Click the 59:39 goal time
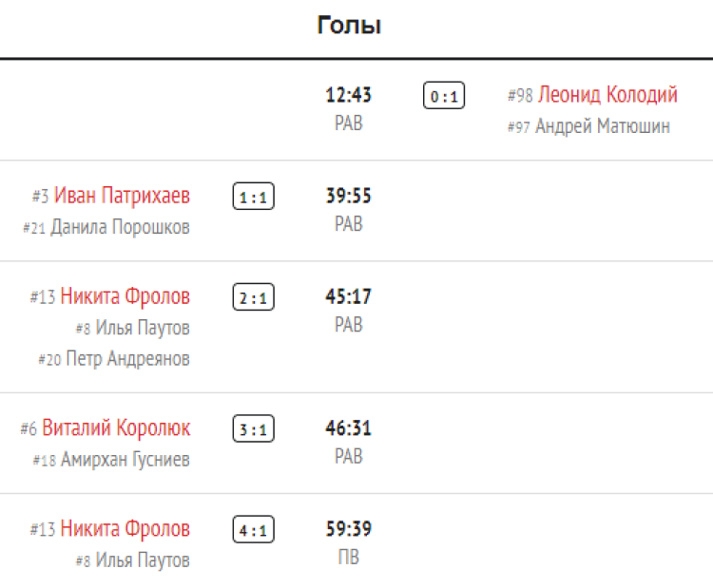713x588 pixels. pyautogui.click(x=349, y=529)
